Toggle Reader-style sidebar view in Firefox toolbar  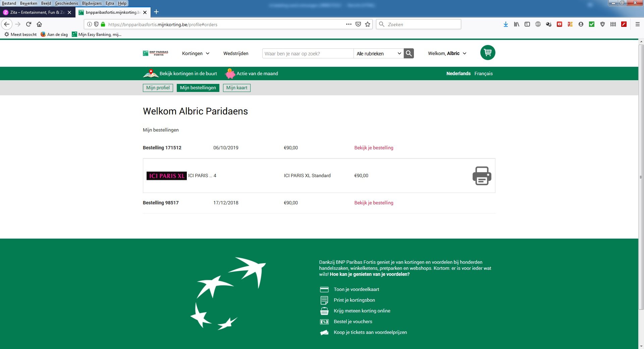527,24
